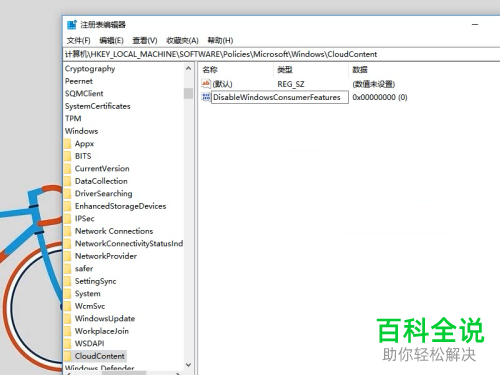Image resolution: width=500 pixels, height=375 pixels.
Task: Click the NetworkProvider folder icon
Action: (68, 256)
